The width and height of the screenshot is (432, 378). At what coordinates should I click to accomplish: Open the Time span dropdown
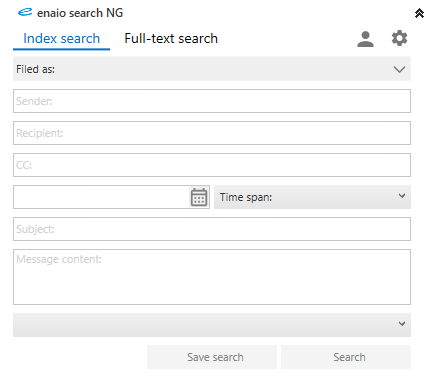point(312,197)
